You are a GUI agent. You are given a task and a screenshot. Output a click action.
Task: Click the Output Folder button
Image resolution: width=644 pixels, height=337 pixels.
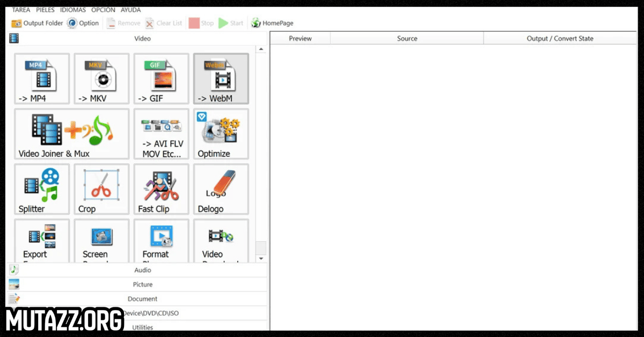coord(37,23)
